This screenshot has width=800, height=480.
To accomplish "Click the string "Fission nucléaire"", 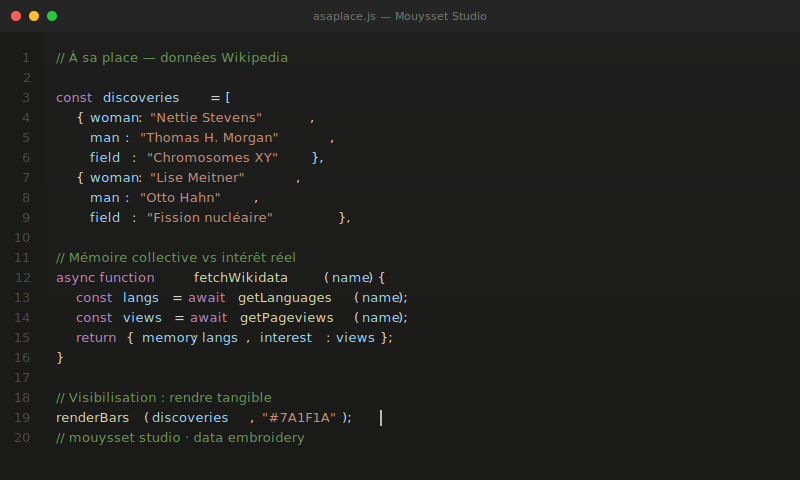I will pyautogui.click(x=210, y=218).
